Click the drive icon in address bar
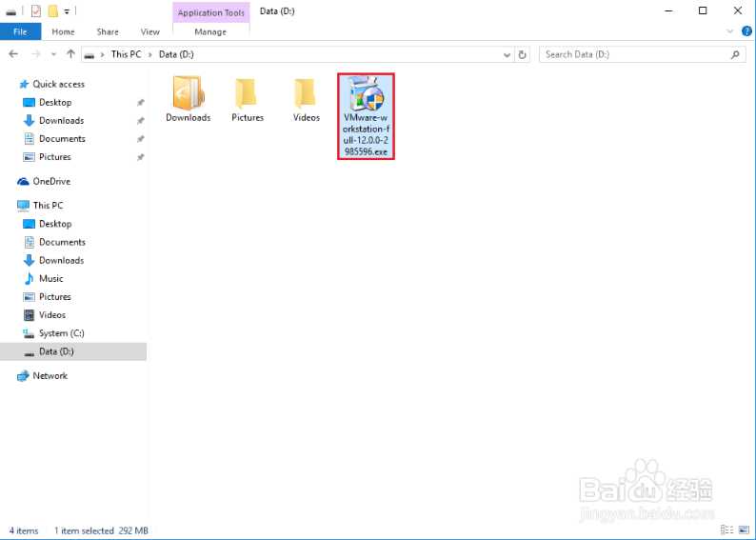Image resolution: width=756 pixels, height=540 pixels. (90, 55)
